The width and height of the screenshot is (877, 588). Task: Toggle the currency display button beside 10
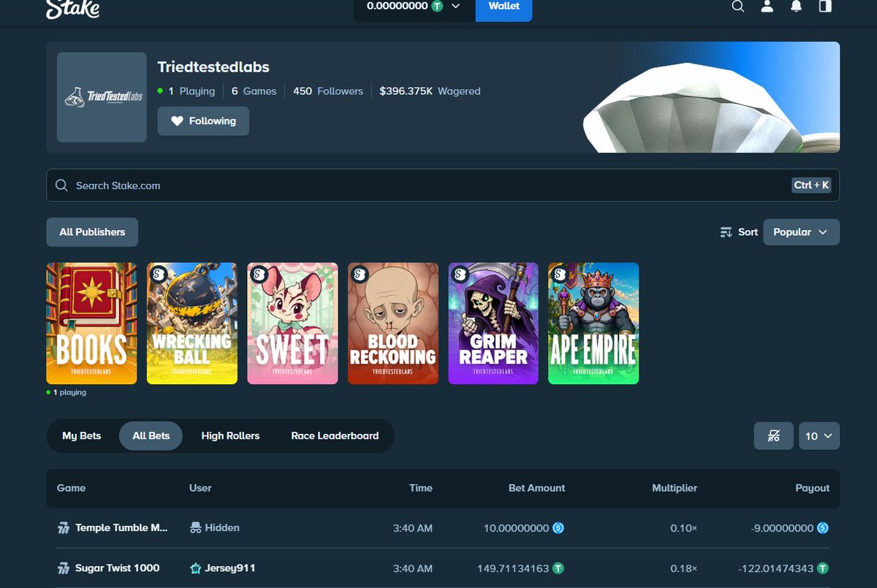coord(774,436)
